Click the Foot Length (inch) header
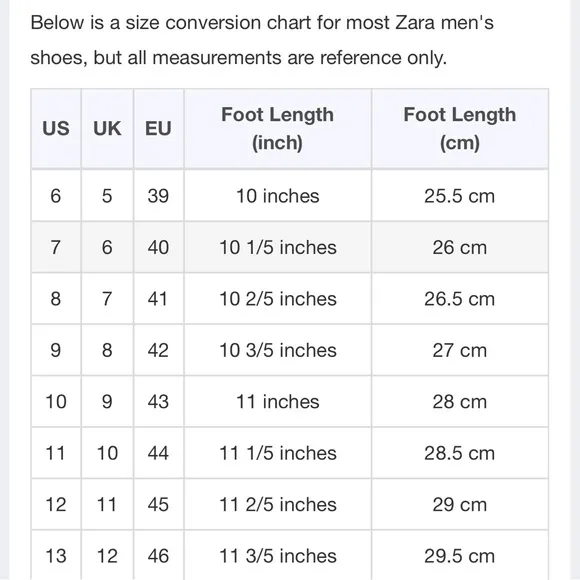The width and height of the screenshot is (580, 580). click(277, 129)
